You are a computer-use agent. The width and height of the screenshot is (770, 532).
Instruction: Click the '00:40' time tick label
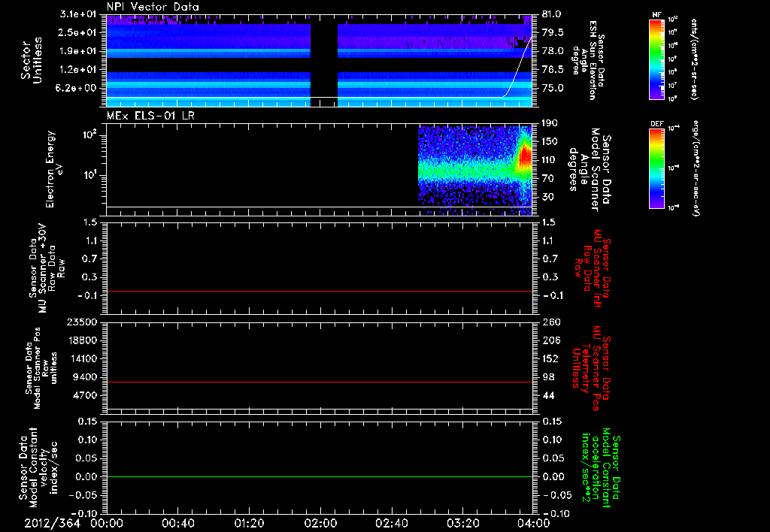(177, 523)
